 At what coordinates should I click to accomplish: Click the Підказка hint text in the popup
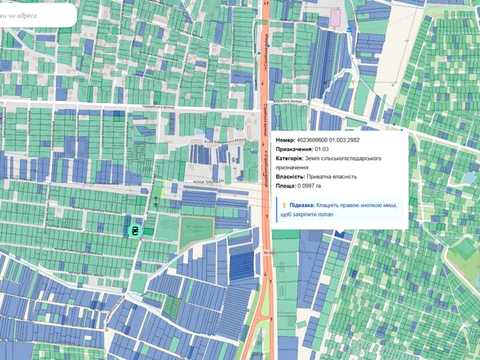tap(339, 210)
